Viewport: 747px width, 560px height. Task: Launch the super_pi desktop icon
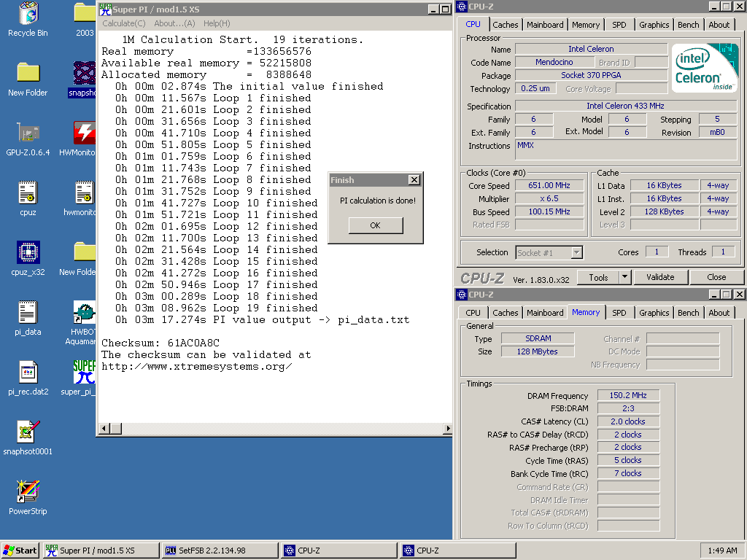(x=85, y=373)
